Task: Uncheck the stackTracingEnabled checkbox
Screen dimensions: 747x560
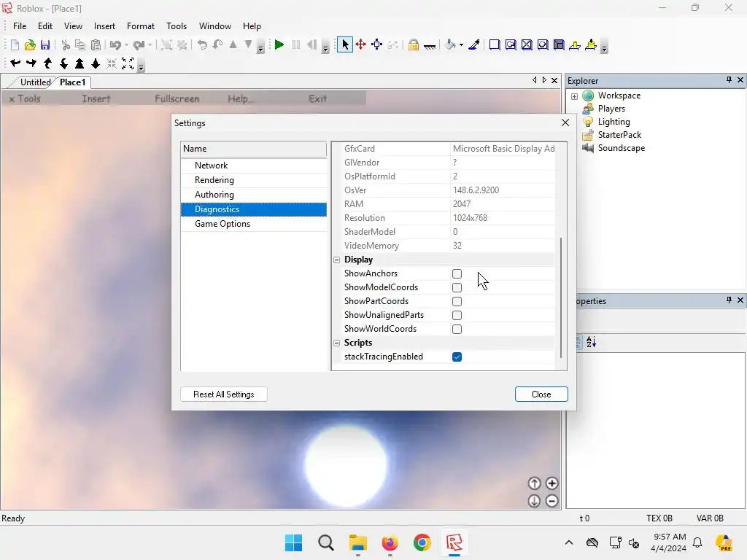Action: click(457, 357)
